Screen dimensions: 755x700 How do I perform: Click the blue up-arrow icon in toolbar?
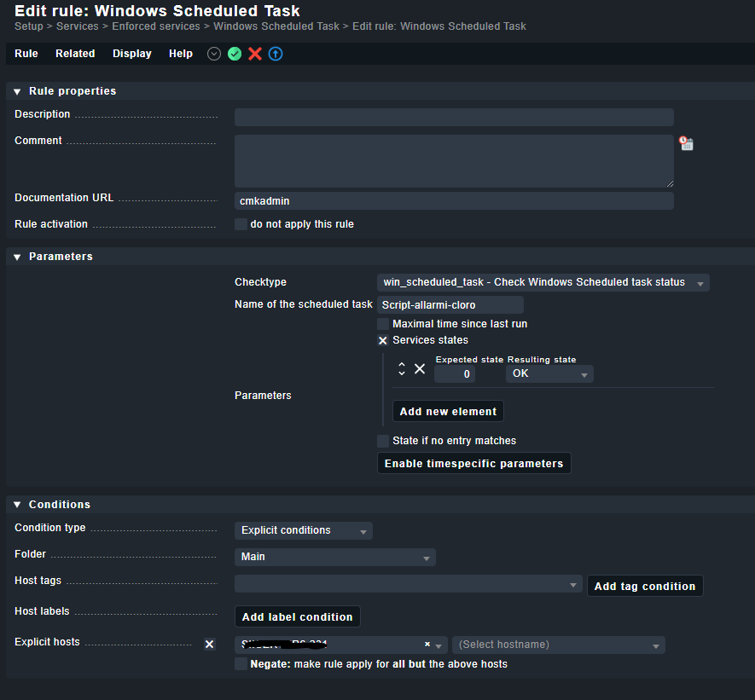[x=276, y=54]
